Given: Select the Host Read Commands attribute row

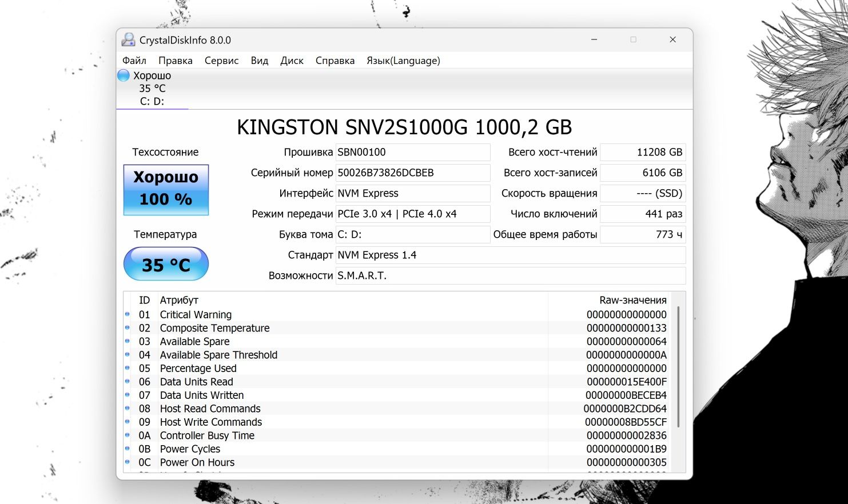Looking at the screenshot, I should 397,409.
